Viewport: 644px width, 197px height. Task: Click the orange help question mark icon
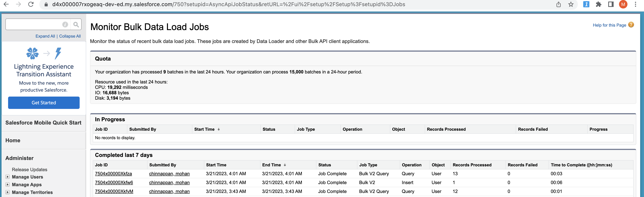click(x=631, y=24)
